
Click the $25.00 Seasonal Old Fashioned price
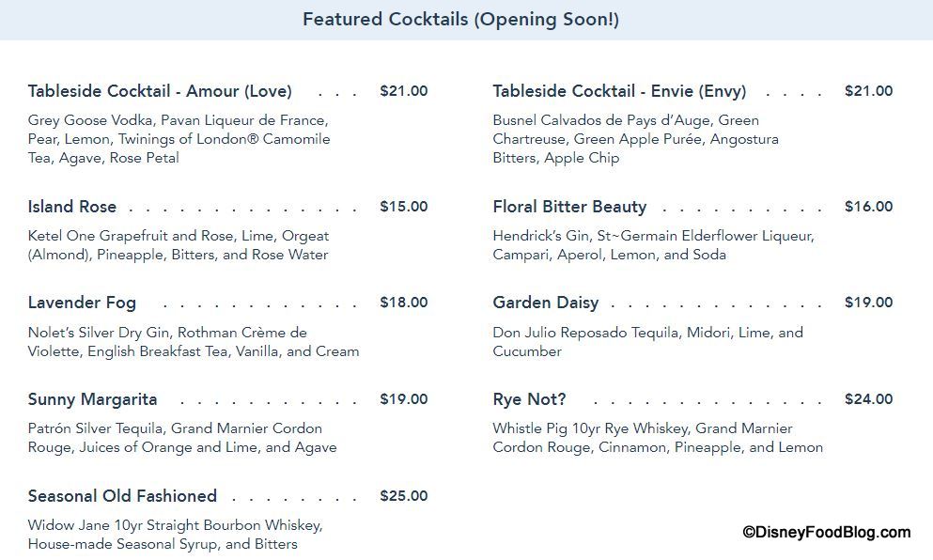tap(403, 496)
